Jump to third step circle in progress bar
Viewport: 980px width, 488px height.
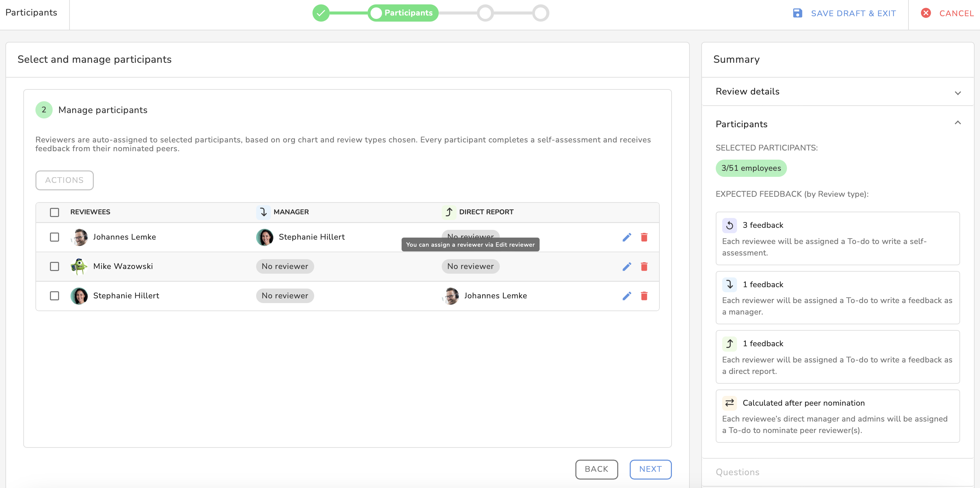click(485, 13)
